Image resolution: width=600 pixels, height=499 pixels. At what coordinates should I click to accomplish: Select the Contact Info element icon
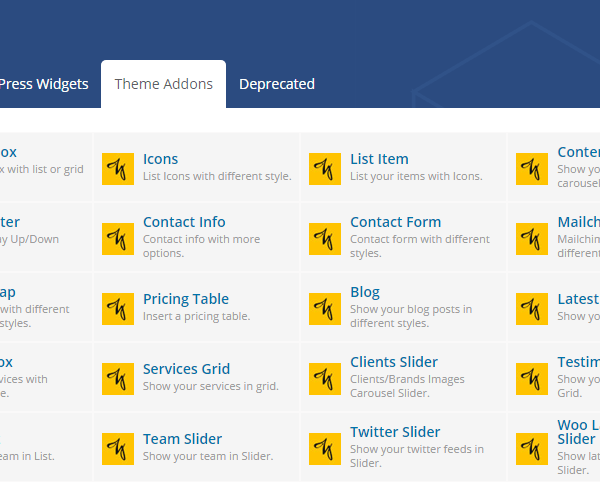coord(118,238)
